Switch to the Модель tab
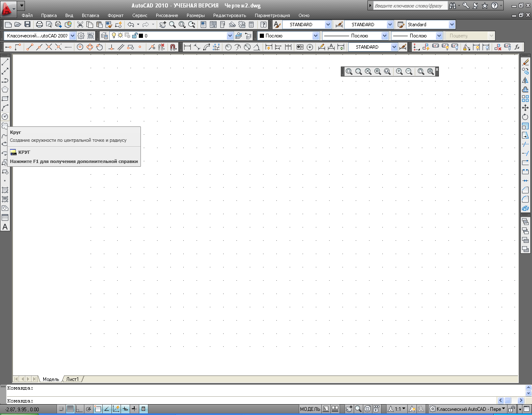 click(x=51, y=379)
